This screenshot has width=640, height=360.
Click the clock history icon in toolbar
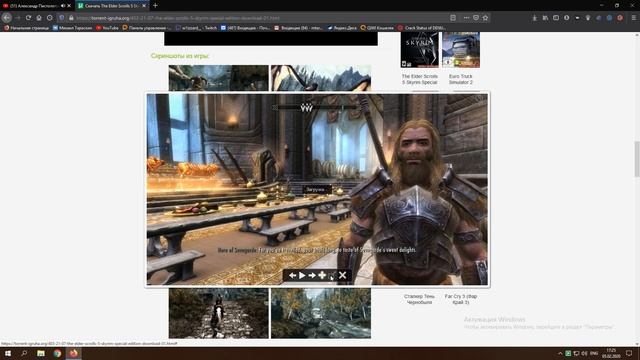[50, 18]
